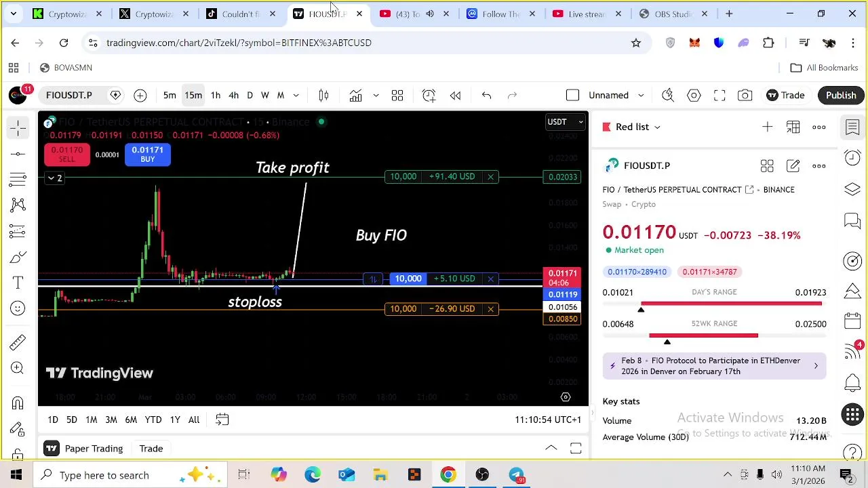Image resolution: width=868 pixels, height=488 pixels.
Task: Select the crosshair cursor tool
Action: click(18, 128)
